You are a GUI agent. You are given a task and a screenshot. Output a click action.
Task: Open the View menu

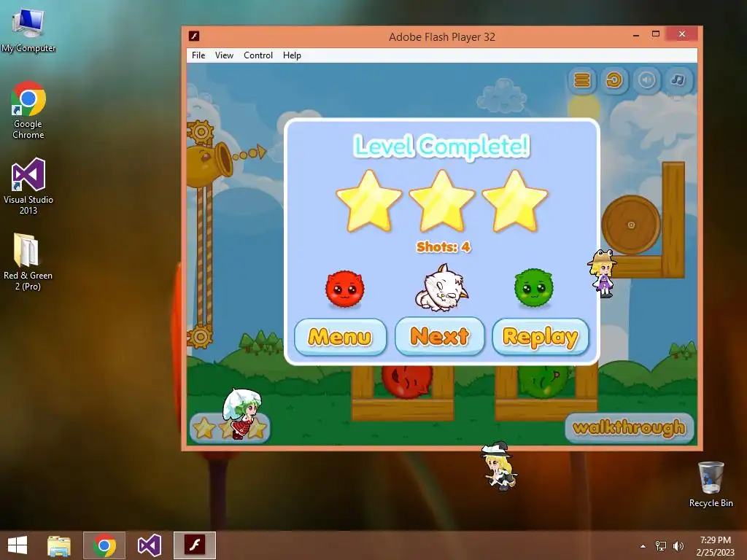tap(224, 55)
